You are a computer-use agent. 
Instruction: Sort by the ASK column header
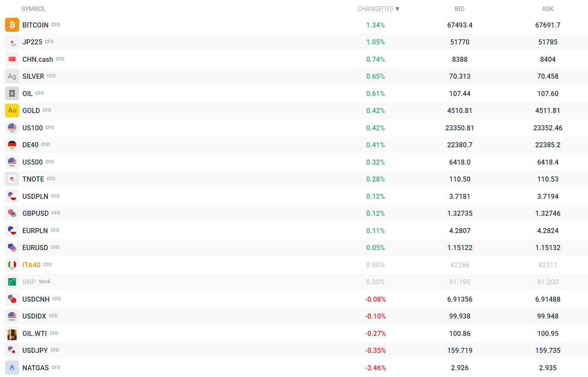(x=547, y=9)
